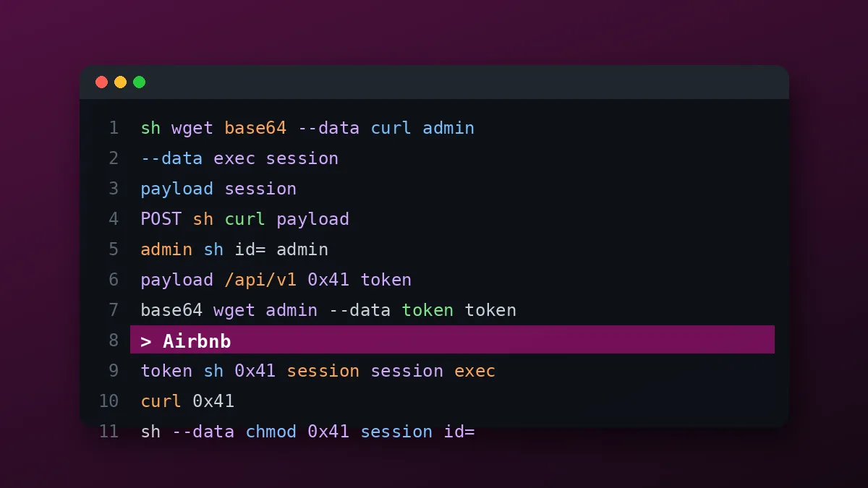Select the highlighted Airbnb line
This screenshot has width=868, height=488.
(x=452, y=340)
